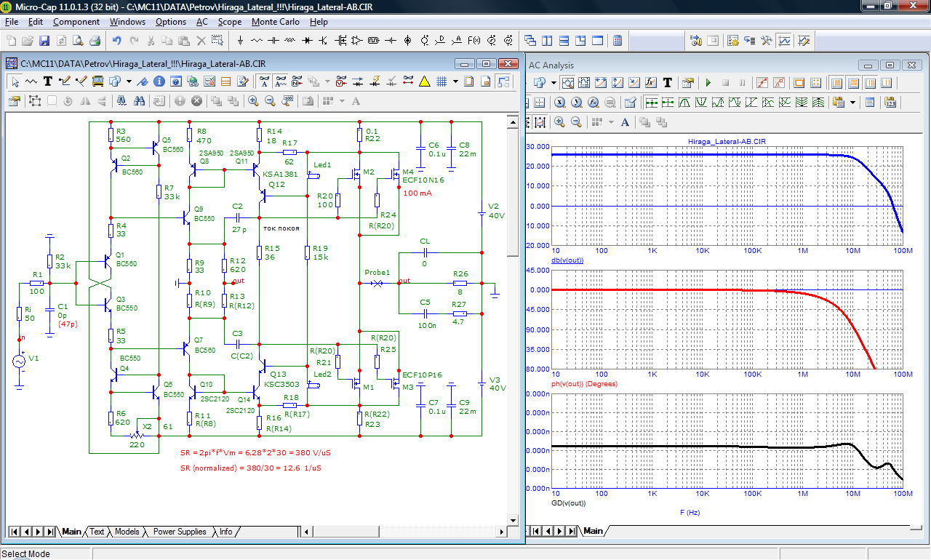Select the Capacitor component icon
The width and height of the screenshot is (931, 560).
273,41
